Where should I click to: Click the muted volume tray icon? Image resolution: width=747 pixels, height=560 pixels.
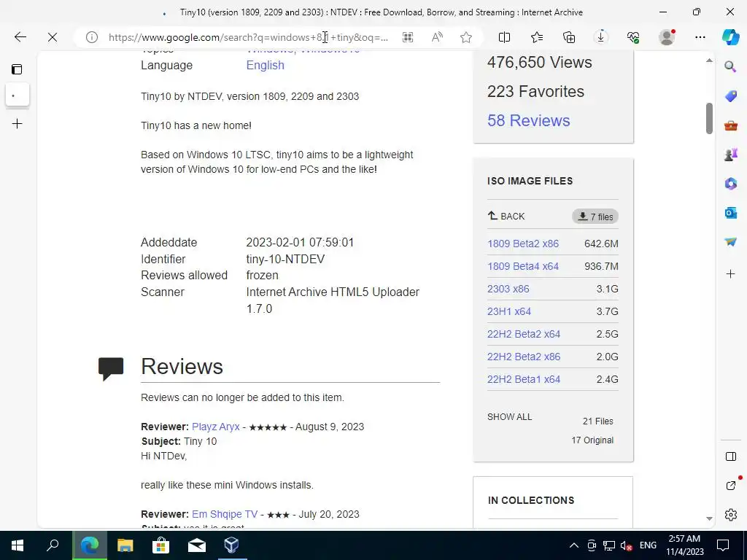(x=626, y=545)
